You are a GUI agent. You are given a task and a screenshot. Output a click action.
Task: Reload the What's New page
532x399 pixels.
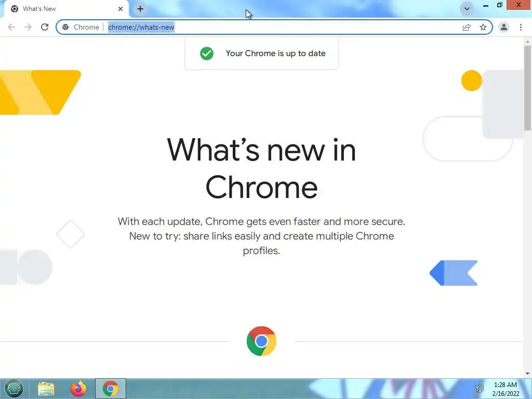pyautogui.click(x=45, y=27)
